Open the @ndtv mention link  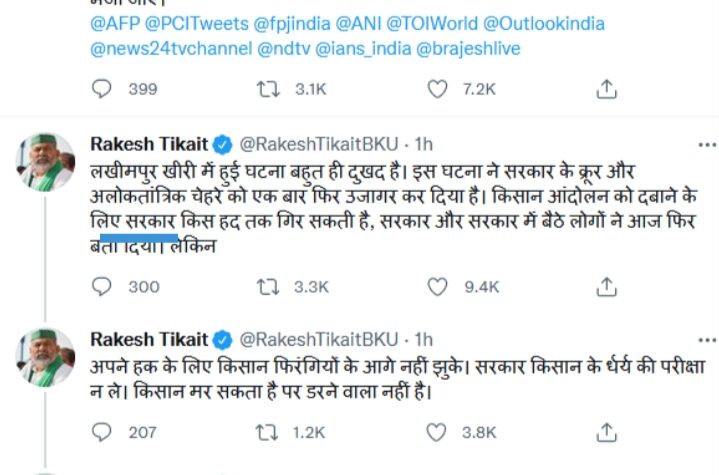[277, 46]
